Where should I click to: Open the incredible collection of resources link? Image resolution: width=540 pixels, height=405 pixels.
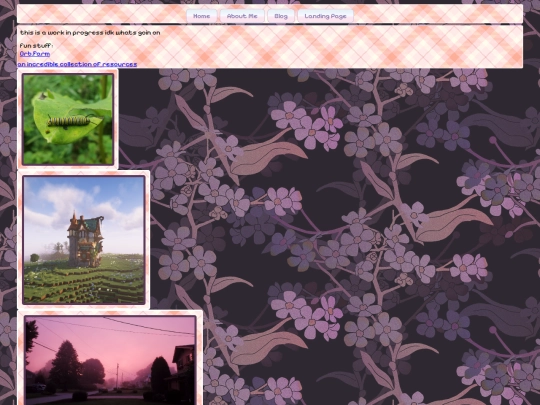(77, 64)
